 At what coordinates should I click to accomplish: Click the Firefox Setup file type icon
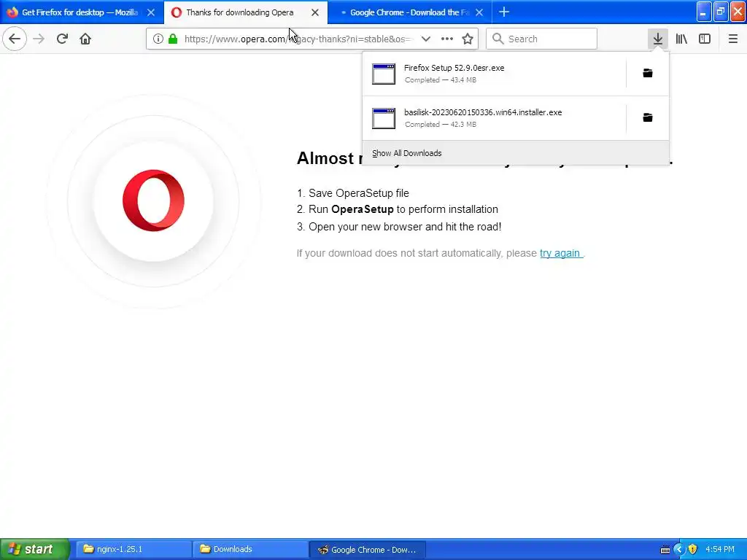click(384, 74)
